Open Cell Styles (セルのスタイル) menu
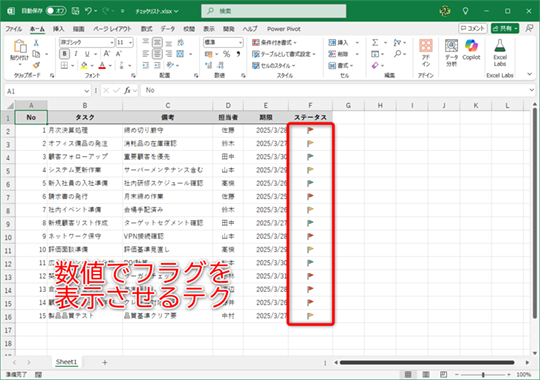 (274, 65)
